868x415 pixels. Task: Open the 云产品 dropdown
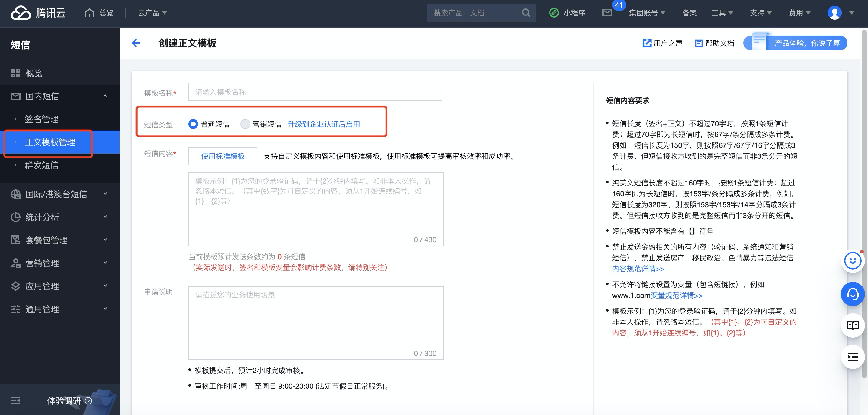point(152,13)
